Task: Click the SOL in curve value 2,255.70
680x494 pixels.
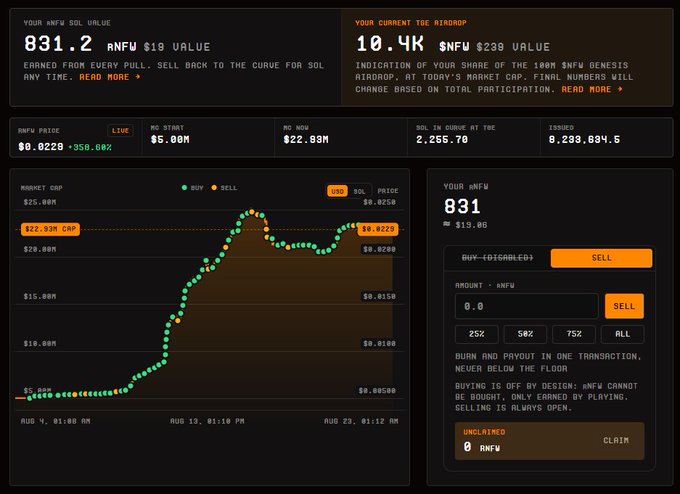Action: 442,140
